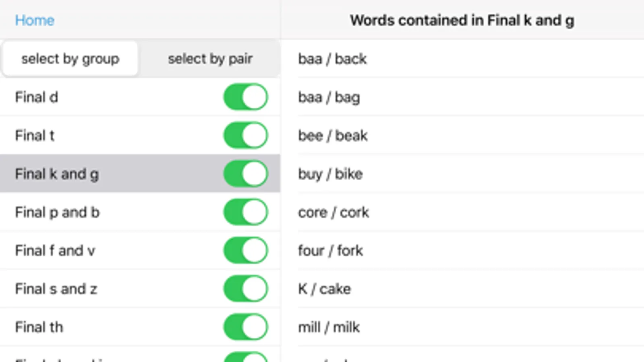Image resolution: width=644 pixels, height=362 pixels.
Task: Tap the buy / bike word pair
Action: (x=330, y=174)
